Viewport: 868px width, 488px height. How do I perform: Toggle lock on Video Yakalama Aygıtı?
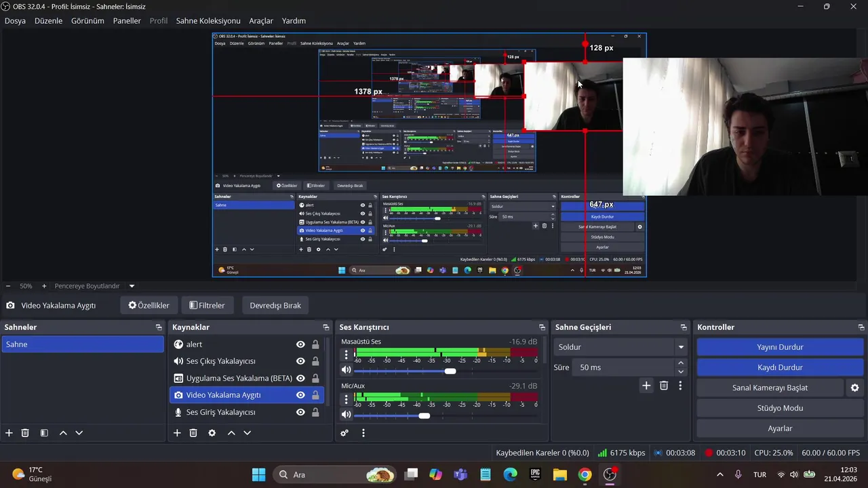click(x=315, y=395)
